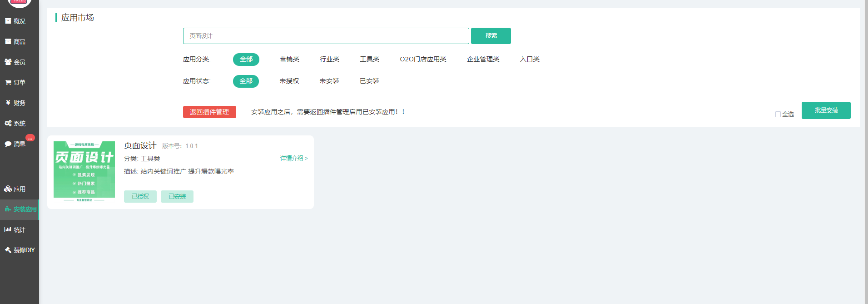Click the 批量安装 batch install button
Viewport: 868px width, 304px height.
(826, 110)
